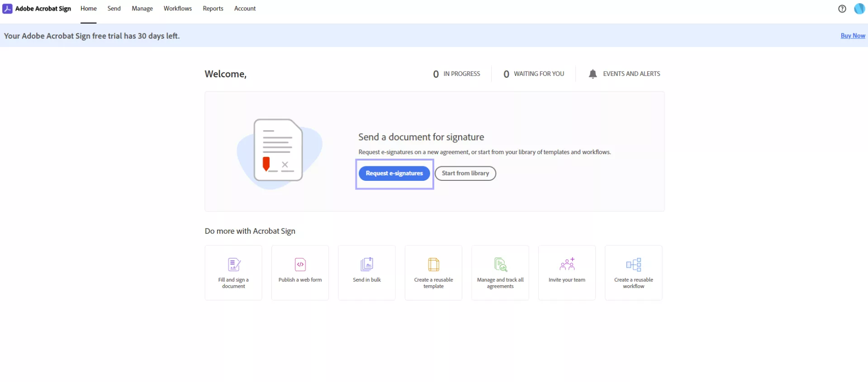Click the events and alerts bell icon
This screenshot has height=382, width=868.
[x=593, y=74]
